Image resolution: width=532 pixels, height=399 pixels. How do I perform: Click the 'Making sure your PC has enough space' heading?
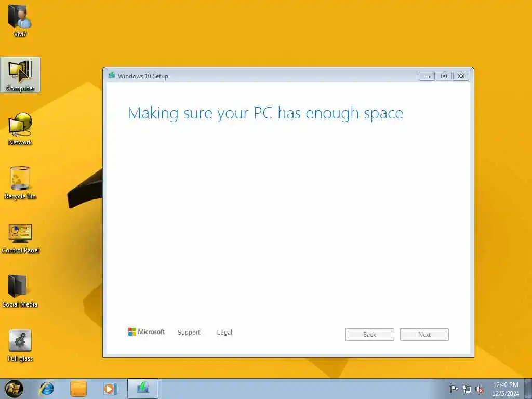265,114
